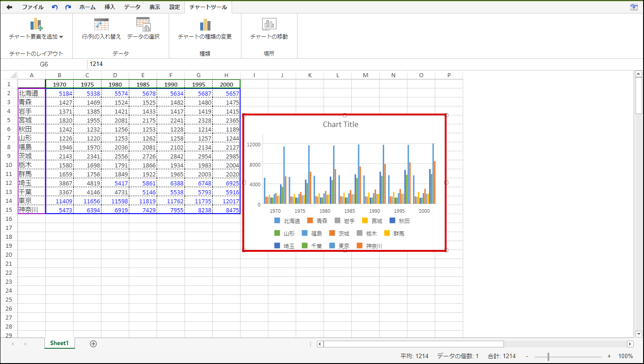Click header cell 1970
The image size is (644, 364).
coord(59,84)
